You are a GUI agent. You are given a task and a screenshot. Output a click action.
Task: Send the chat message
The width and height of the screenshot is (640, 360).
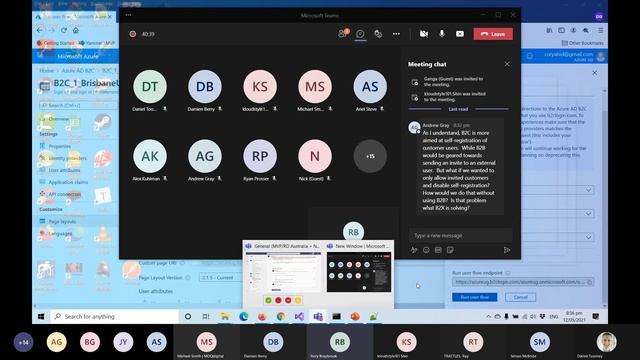tap(507, 250)
